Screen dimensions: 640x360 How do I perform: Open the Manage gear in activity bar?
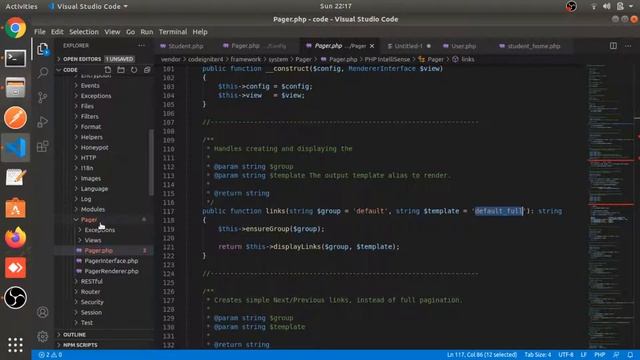(x=43, y=336)
